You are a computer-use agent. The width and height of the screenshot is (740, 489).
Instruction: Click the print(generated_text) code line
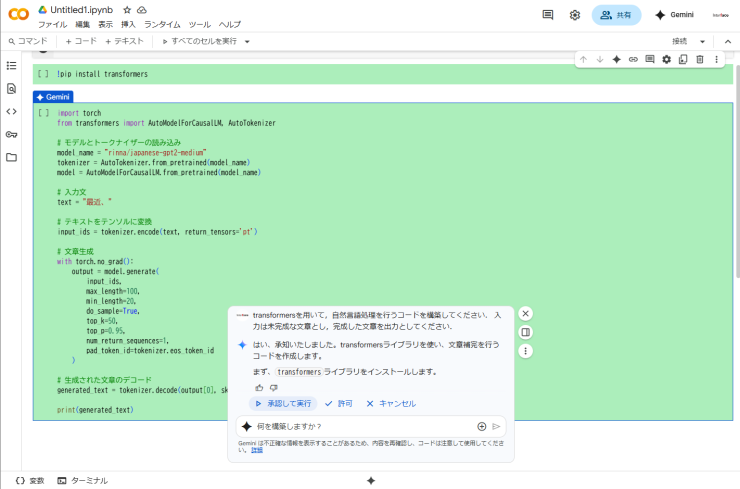coord(95,410)
